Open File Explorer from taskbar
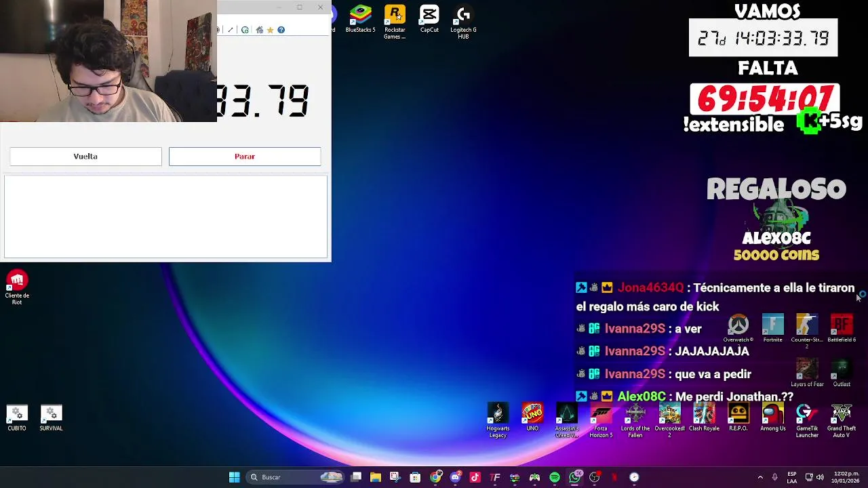 pyautogui.click(x=376, y=477)
